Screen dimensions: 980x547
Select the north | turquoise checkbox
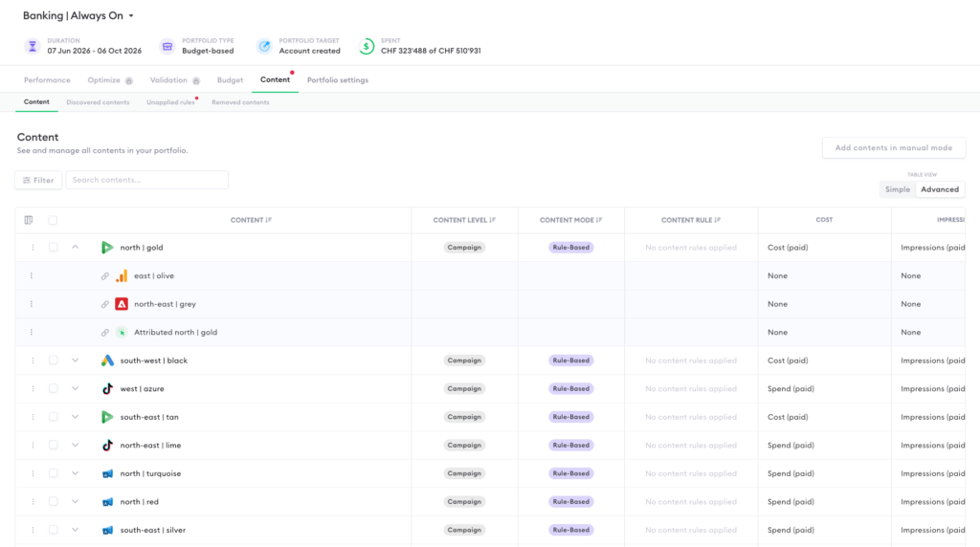click(54, 473)
